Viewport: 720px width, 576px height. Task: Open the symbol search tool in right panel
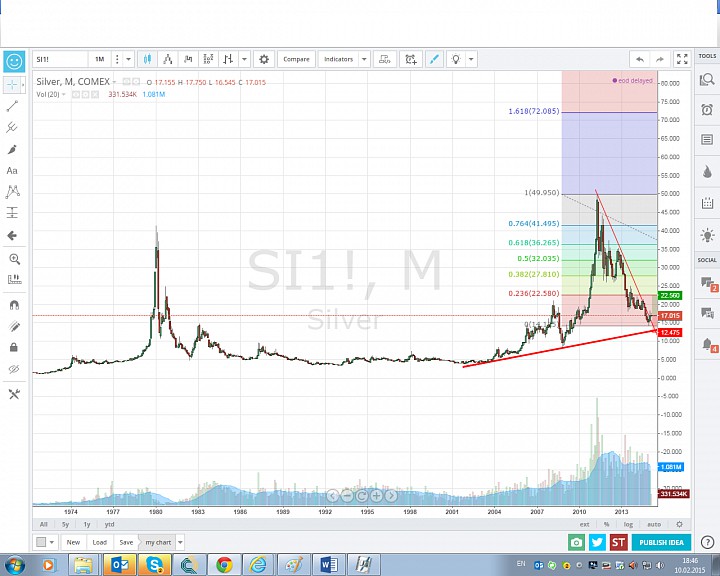[707, 79]
